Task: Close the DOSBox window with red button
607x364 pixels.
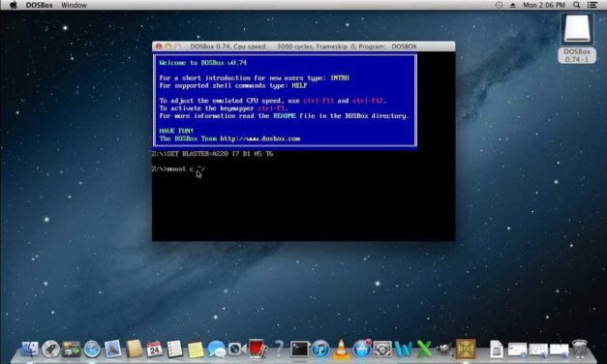Action: (159, 46)
